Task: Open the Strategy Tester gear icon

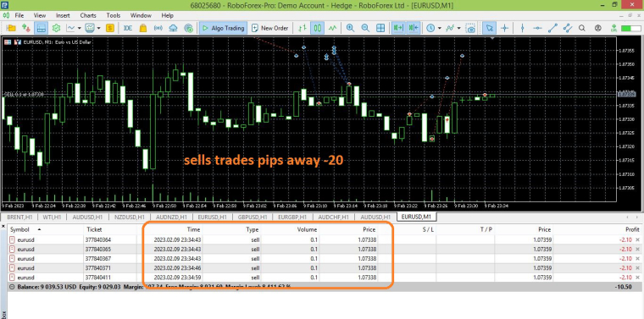Action: [x=55, y=28]
